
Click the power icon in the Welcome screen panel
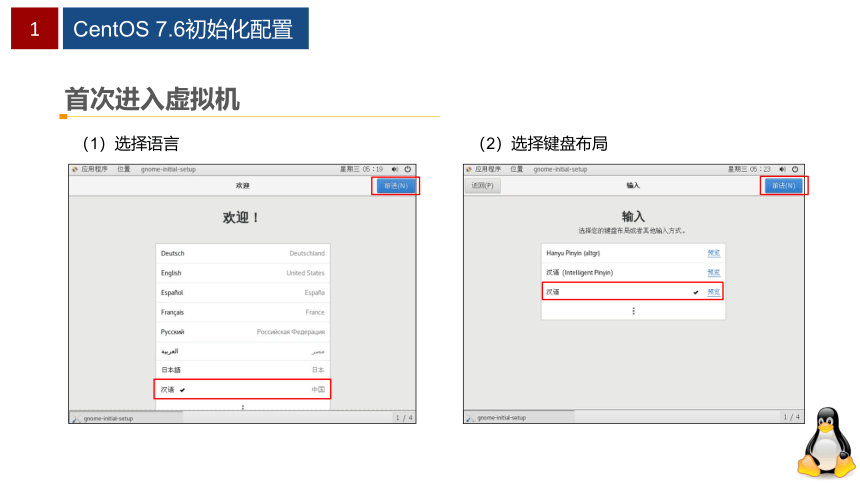[408, 169]
